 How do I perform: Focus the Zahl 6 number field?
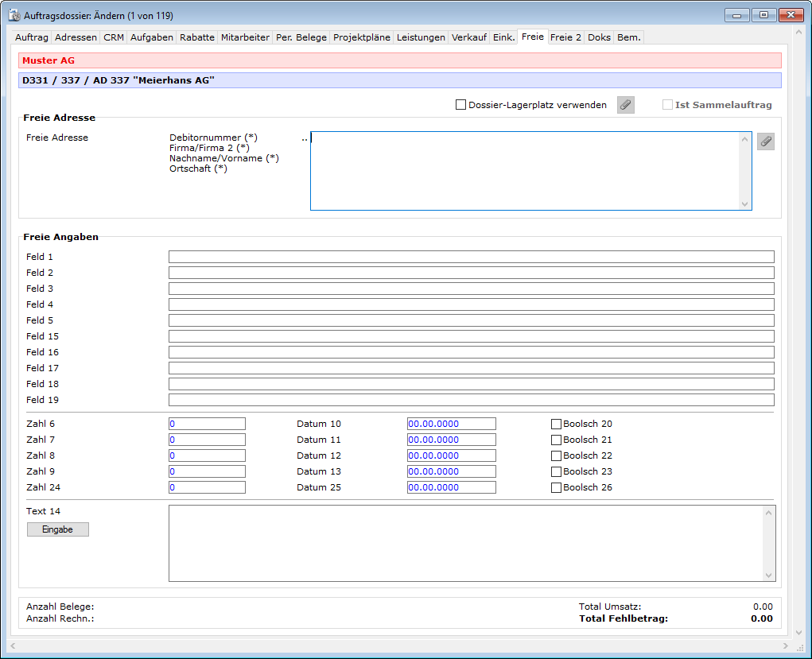click(x=207, y=424)
